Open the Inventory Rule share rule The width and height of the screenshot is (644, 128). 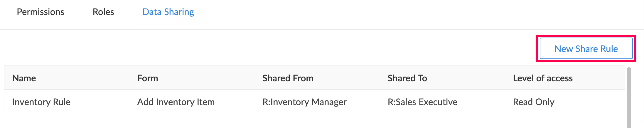tap(41, 102)
